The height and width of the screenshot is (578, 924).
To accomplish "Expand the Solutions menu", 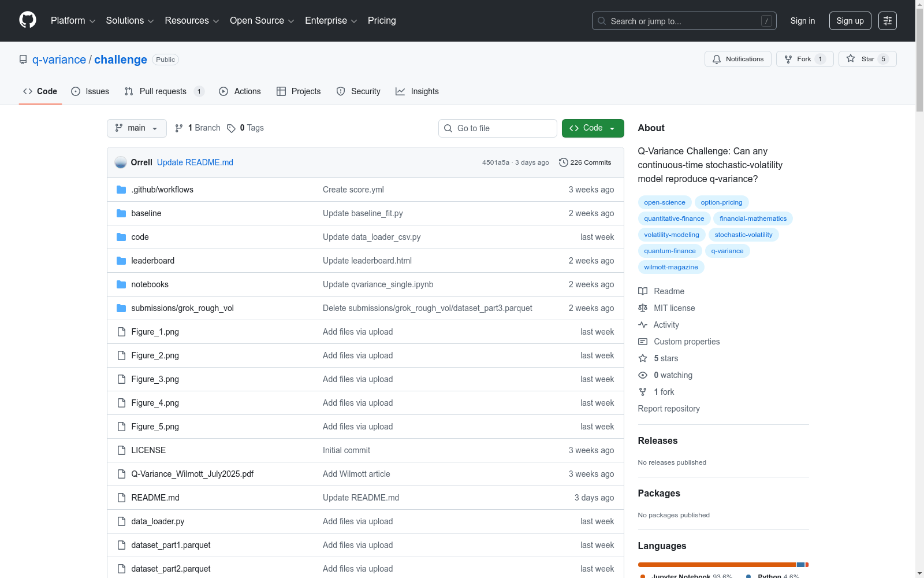I will (130, 21).
